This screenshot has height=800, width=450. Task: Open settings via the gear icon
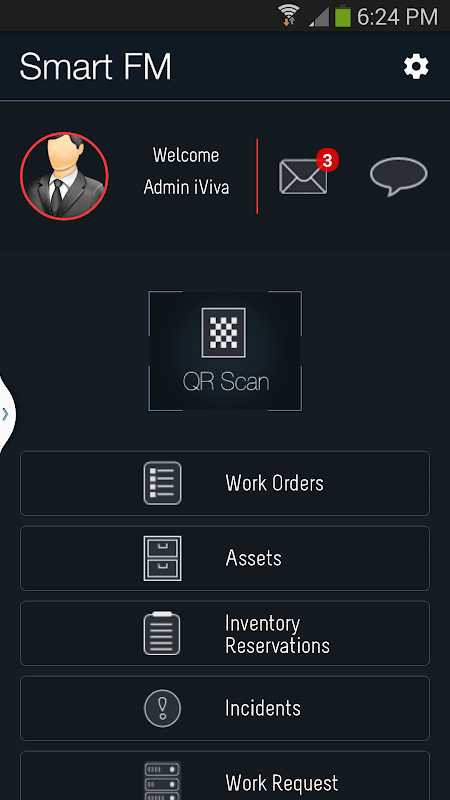[416, 67]
